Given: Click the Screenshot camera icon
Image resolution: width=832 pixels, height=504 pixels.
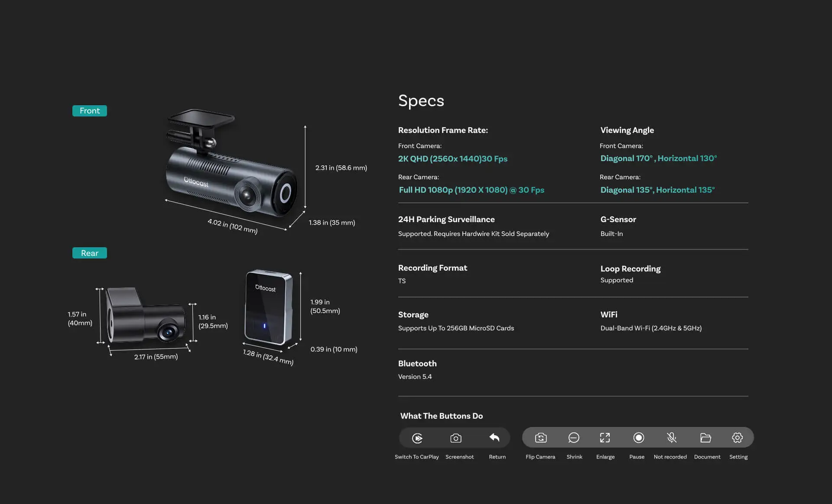Looking at the screenshot, I should click(x=456, y=438).
